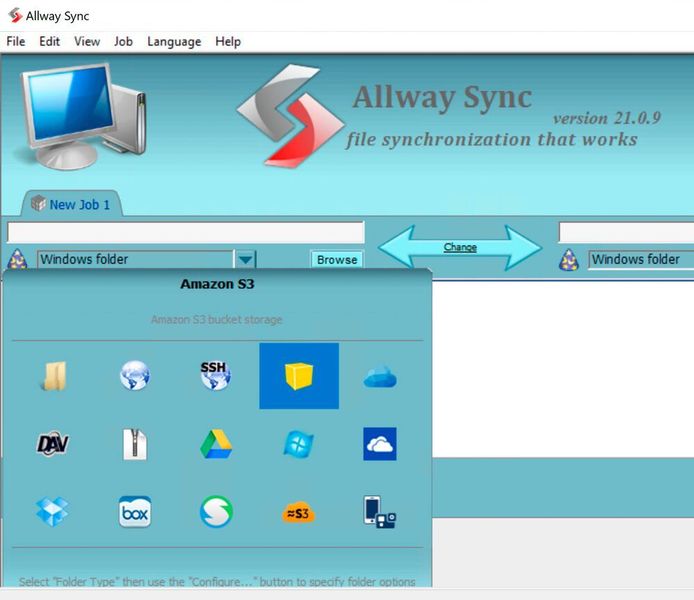Viewport: 694px width, 600px height.
Task: Select the Dropbox folder type icon
Action: [x=52, y=512]
